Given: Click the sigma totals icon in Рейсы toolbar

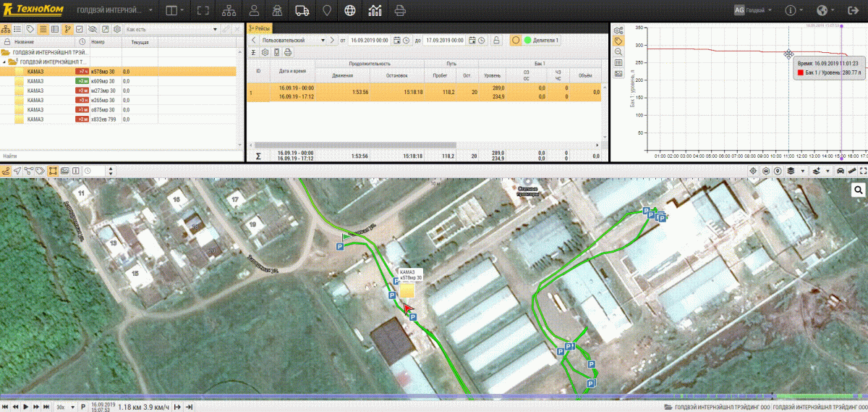Looking at the screenshot, I should coord(254,52).
